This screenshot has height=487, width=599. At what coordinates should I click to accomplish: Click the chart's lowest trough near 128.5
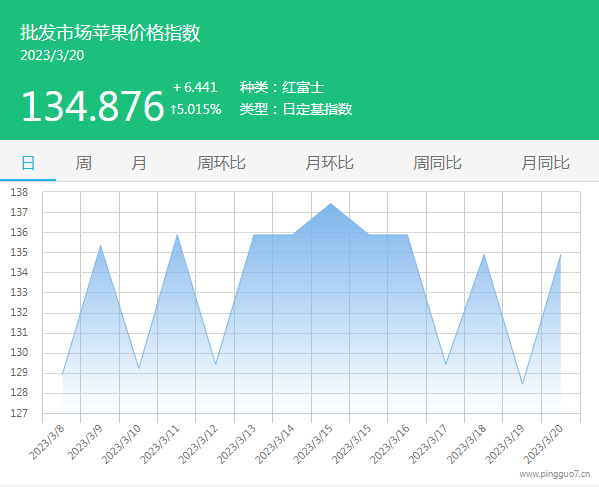click(x=522, y=383)
